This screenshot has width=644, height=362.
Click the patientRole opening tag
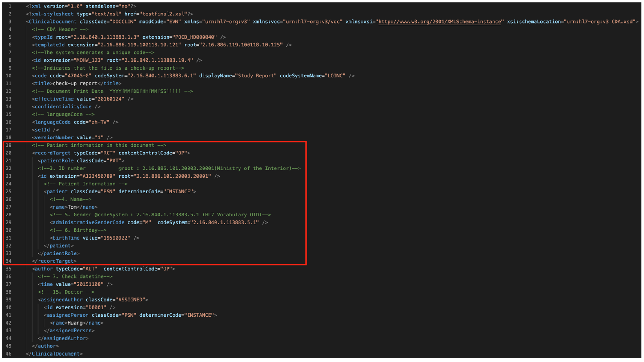(x=57, y=161)
